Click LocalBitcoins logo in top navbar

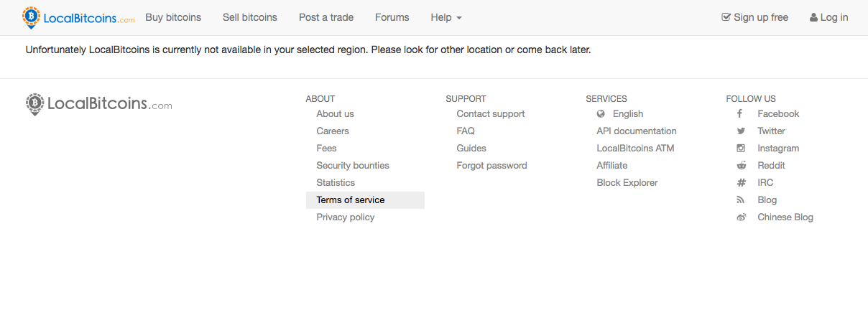click(78, 18)
